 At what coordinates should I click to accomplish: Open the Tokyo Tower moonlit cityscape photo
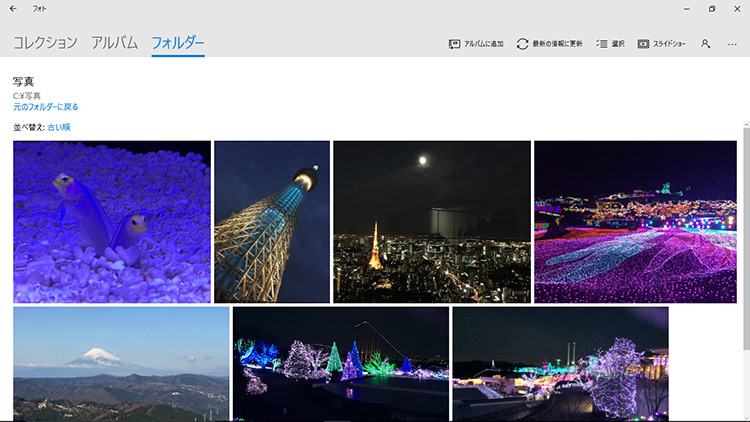coord(431,221)
